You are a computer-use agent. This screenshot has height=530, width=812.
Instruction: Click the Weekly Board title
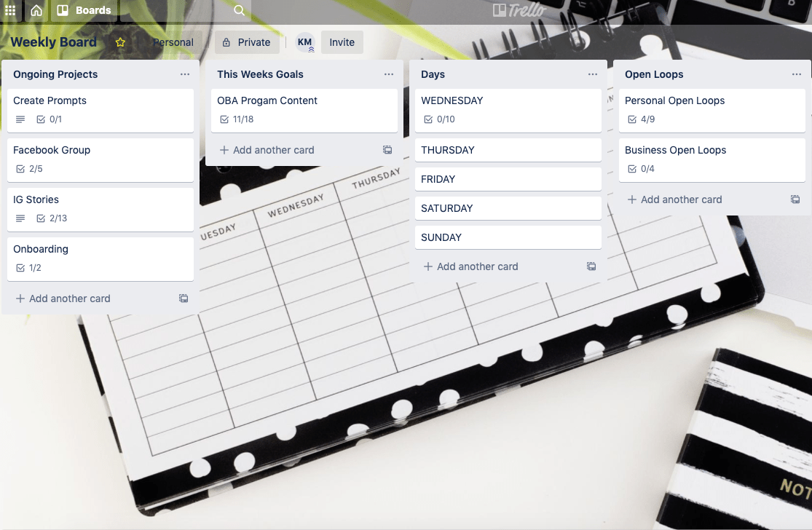click(53, 42)
